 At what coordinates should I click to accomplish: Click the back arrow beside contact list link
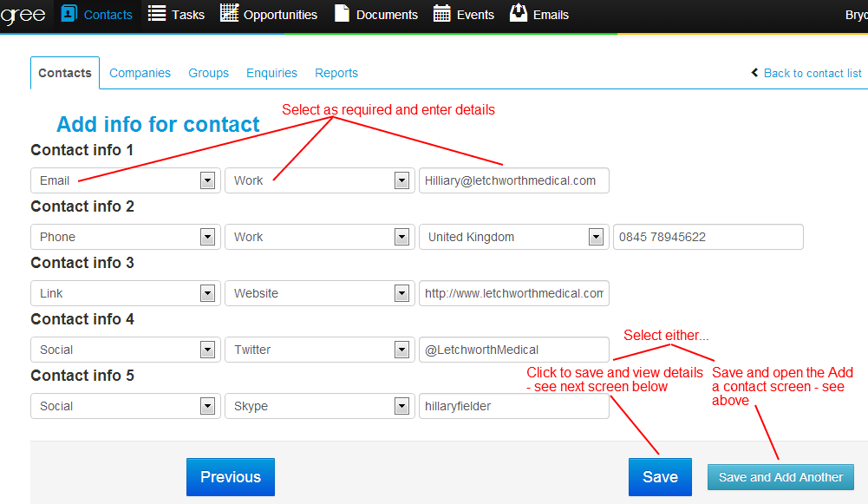755,73
